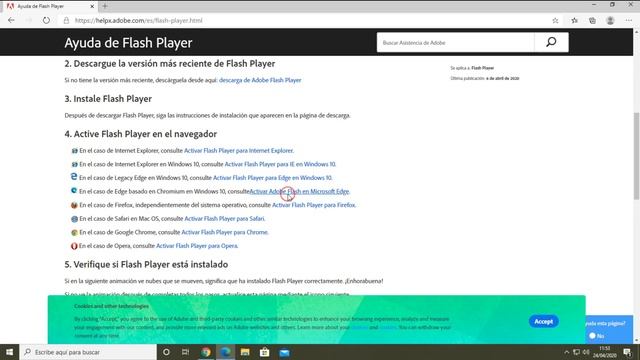Launch Google Chrome from the taskbar
This screenshot has height=360, width=640.
[206, 352]
